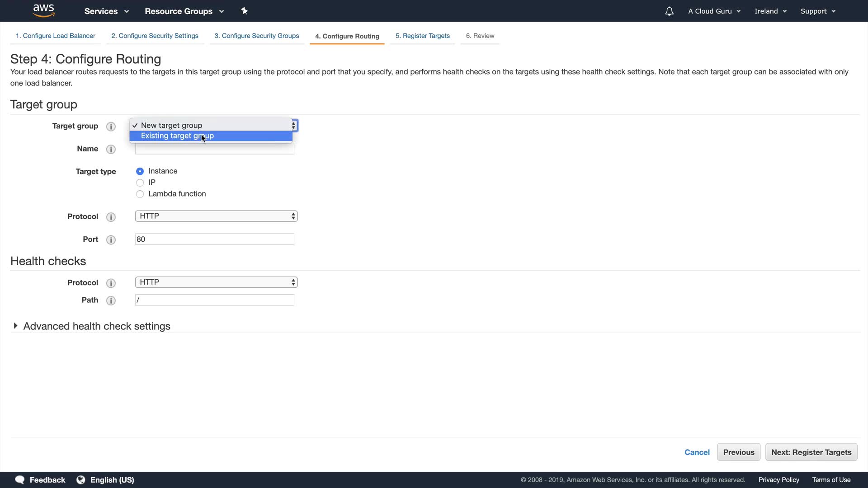Click info icon beside health check Path
The height and width of the screenshot is (488, 868).
tap(111, 300)
